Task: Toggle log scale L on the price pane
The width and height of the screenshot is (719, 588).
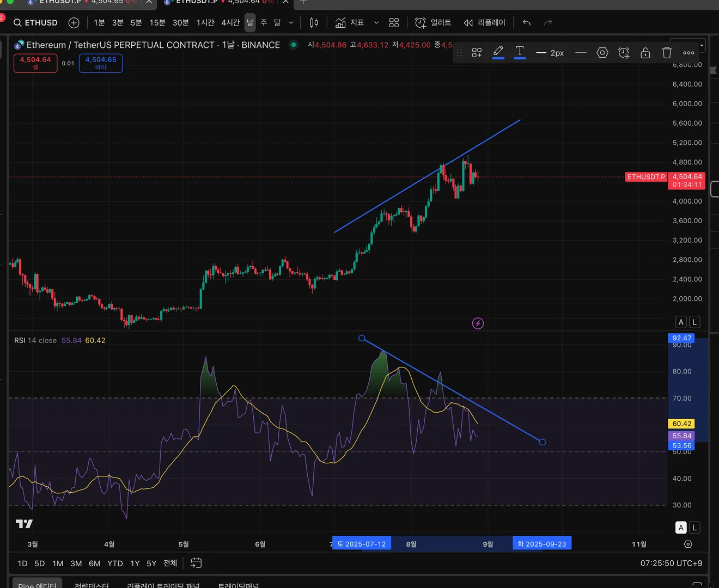Action: (694, 322)
